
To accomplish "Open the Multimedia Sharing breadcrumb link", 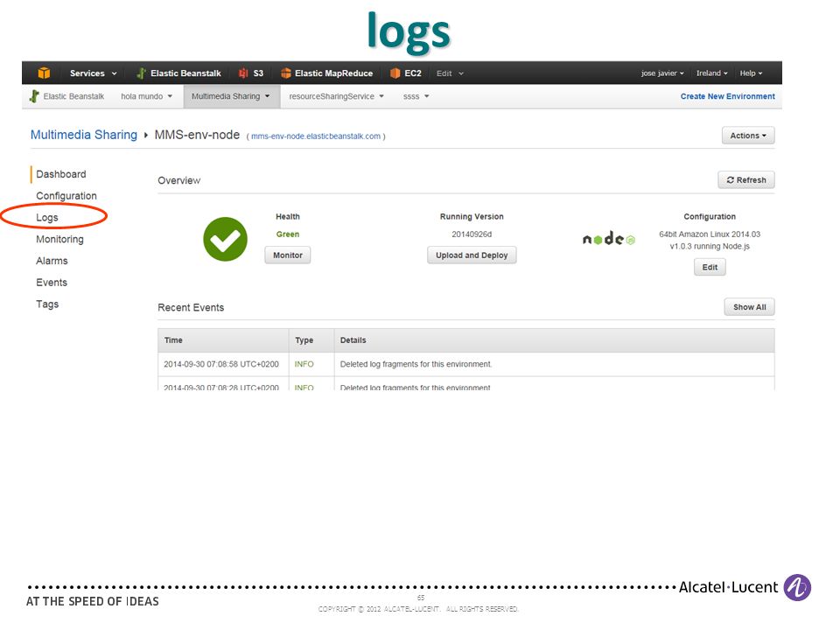I will pyautogui.click(x=84, y=135).
